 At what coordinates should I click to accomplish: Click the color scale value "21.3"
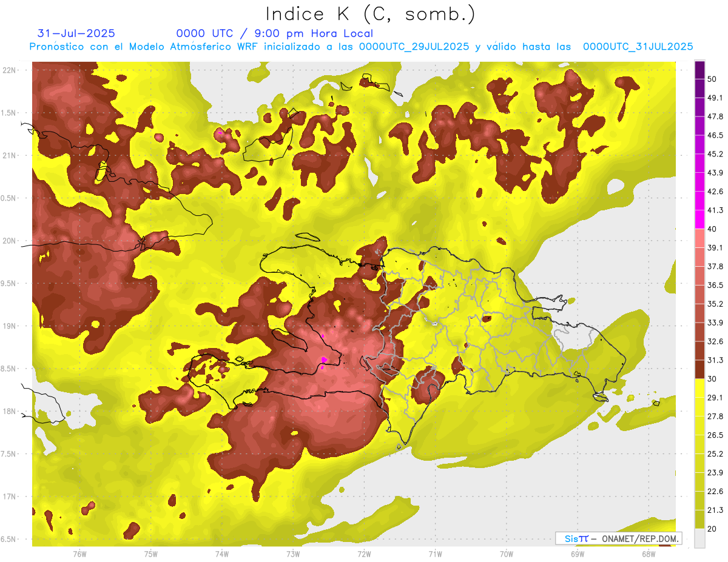tap(715, 510)
